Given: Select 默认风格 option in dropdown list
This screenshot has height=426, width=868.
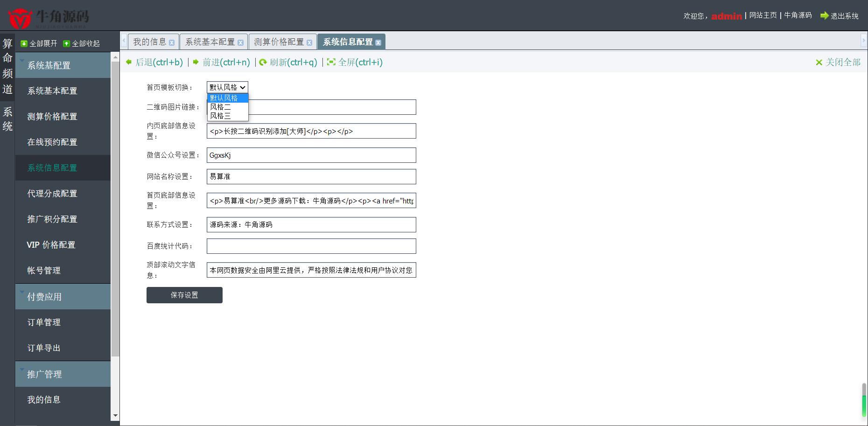Looking at the screenshot, I should coord(228,98).
